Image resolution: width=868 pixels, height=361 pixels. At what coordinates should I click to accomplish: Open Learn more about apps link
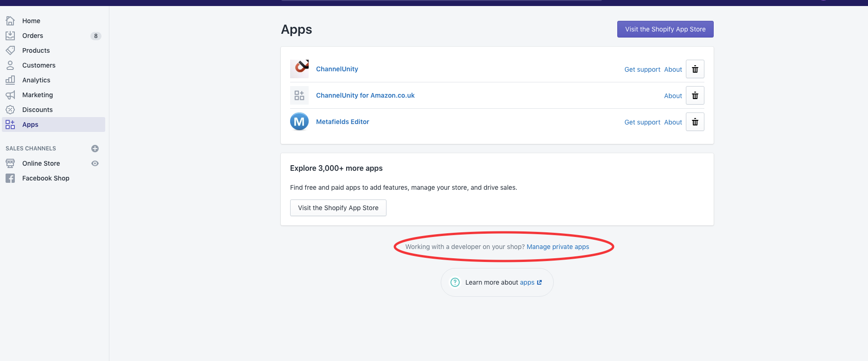(x=527, y=282)
